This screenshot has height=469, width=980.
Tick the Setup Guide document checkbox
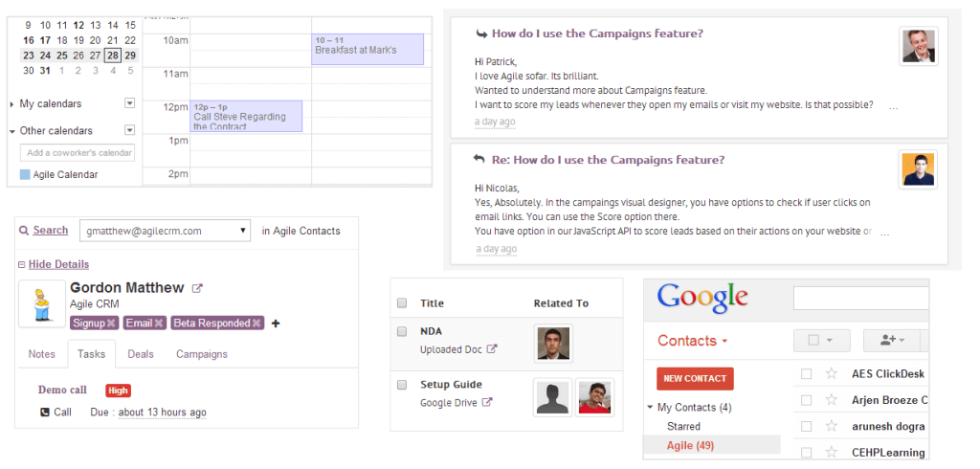click(402, 385)
